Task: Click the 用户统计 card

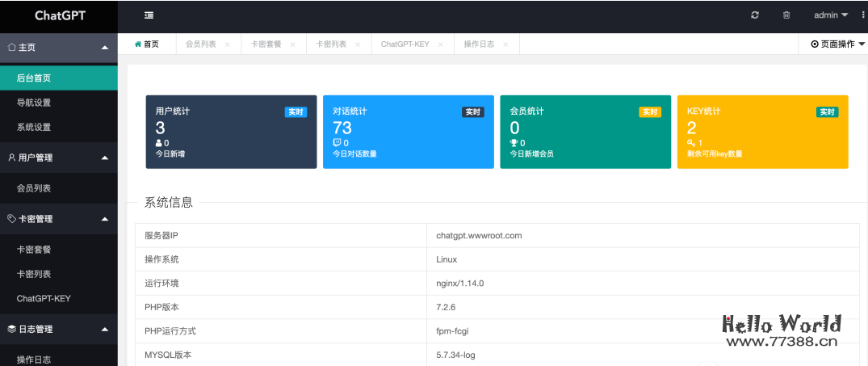Action: point(232,132)
